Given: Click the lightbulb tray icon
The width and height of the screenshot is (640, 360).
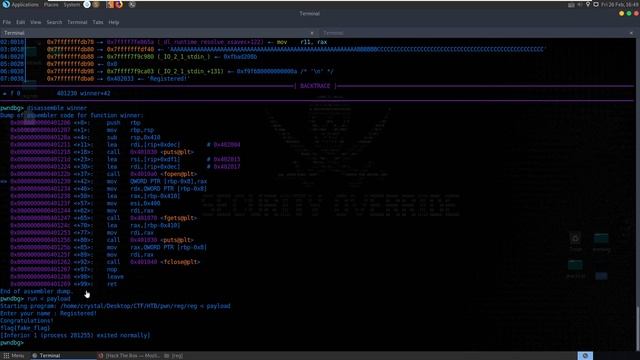Looking at the screenshot, I should (588, 4).
